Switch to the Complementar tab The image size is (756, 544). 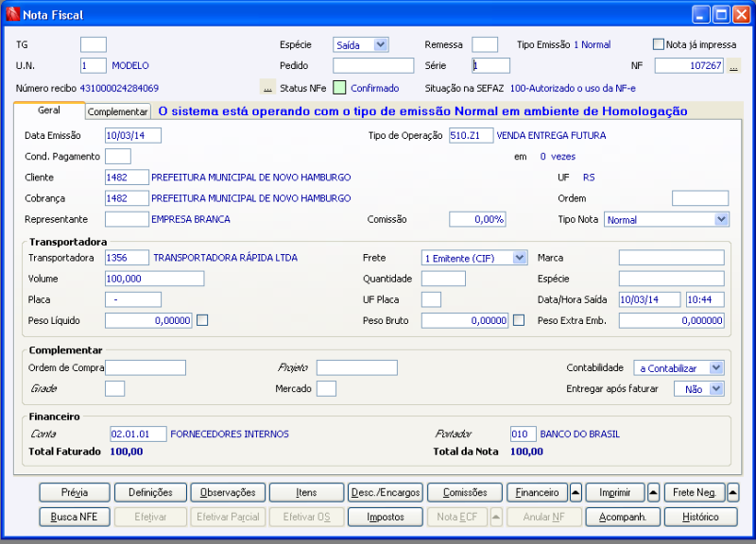(x=115, y=110)
